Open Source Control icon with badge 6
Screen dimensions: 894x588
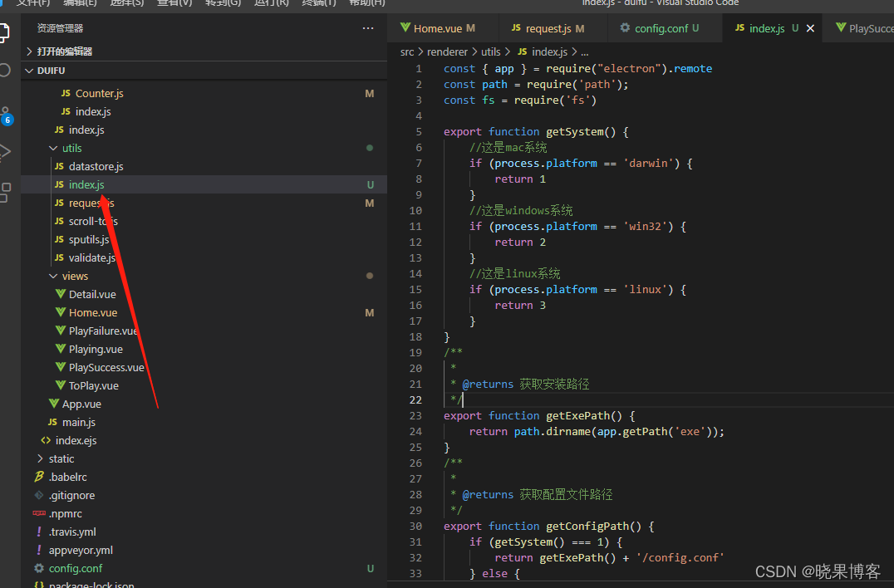click(6, 115)
